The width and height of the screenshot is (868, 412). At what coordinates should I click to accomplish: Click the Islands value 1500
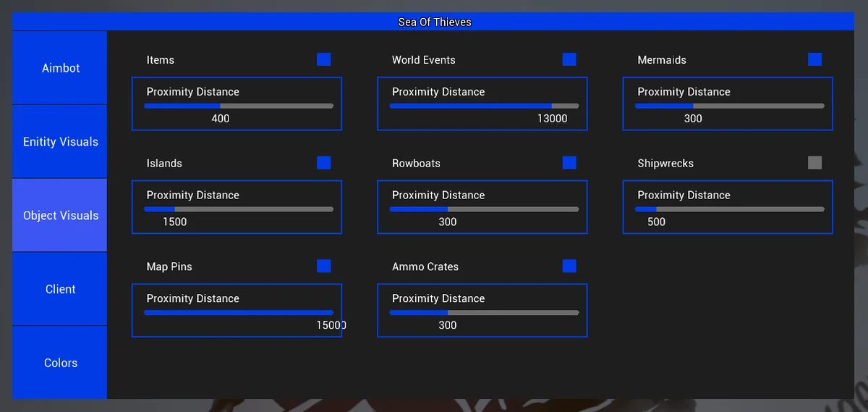175,222
